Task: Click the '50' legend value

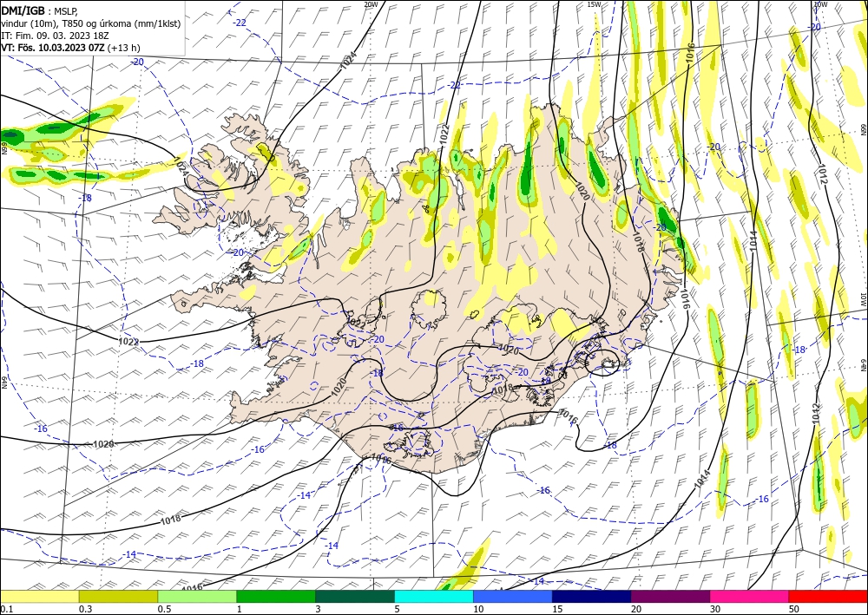Action: coord(794,609)
